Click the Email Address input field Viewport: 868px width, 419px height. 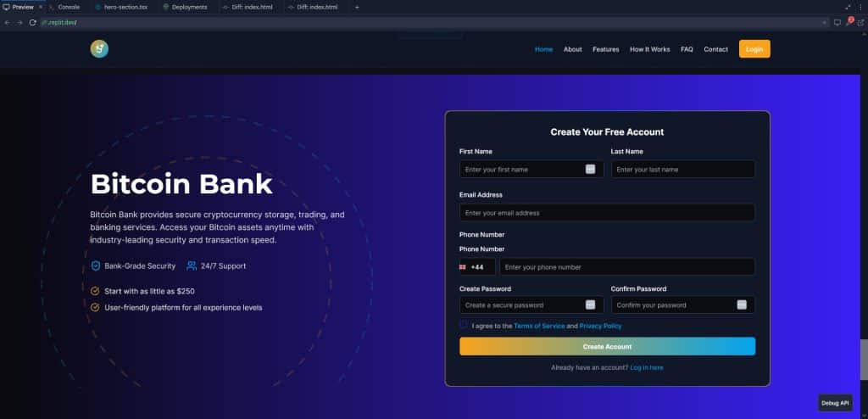[x=607, y=213]
